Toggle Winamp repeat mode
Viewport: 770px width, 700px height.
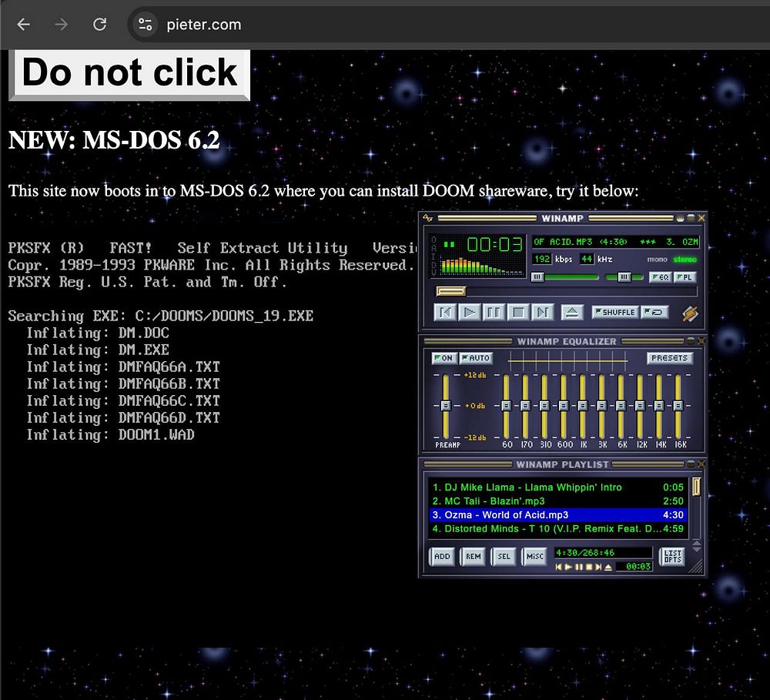click(x=654, y=312)
